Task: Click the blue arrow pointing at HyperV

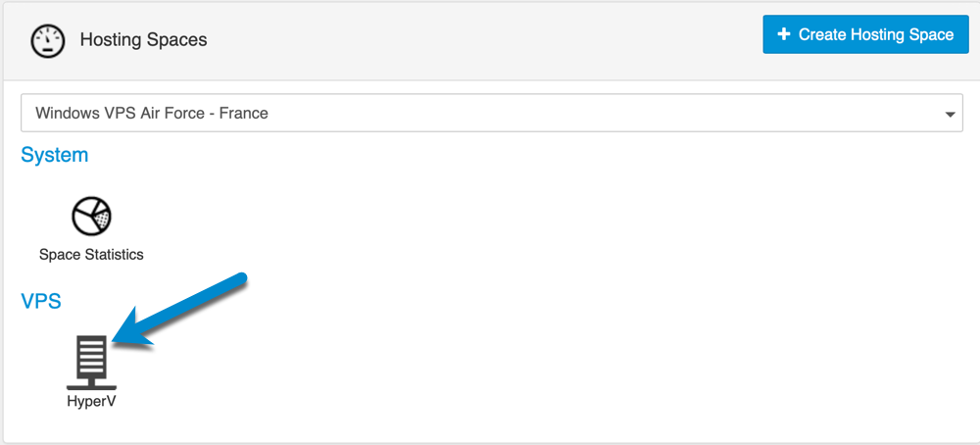Action: tap(180, 310)
